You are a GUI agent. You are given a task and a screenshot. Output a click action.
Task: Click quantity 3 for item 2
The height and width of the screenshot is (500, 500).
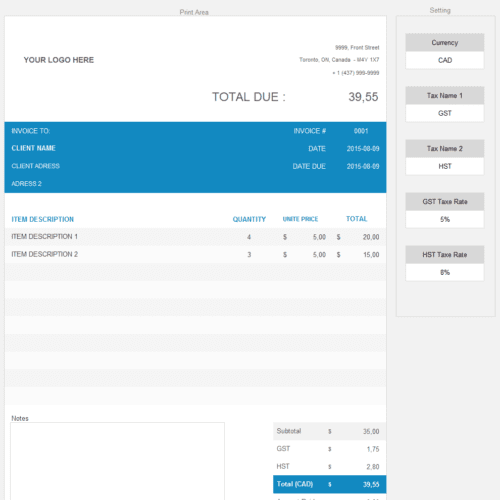pyautogui.click(x=249, y=255)
